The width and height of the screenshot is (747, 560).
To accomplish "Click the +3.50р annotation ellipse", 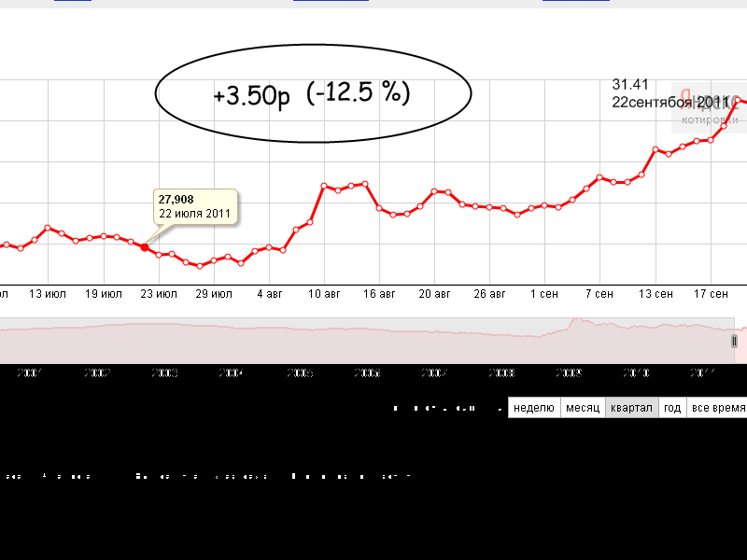I will (x=311, y=94).
